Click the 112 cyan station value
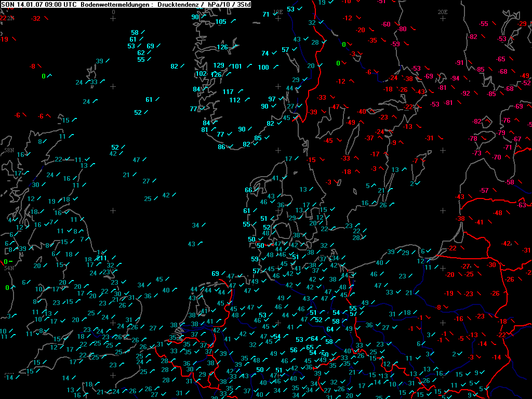 (235, 100)
